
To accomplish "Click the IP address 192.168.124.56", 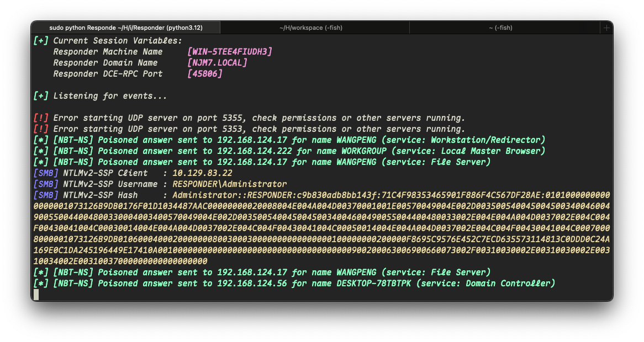I will (252, 284).
